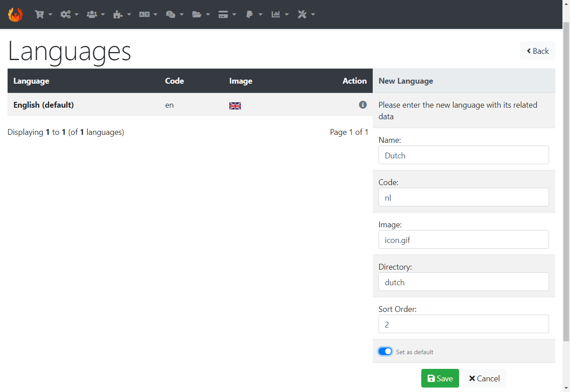Click the Directory field containing dutch

[464, 282]
